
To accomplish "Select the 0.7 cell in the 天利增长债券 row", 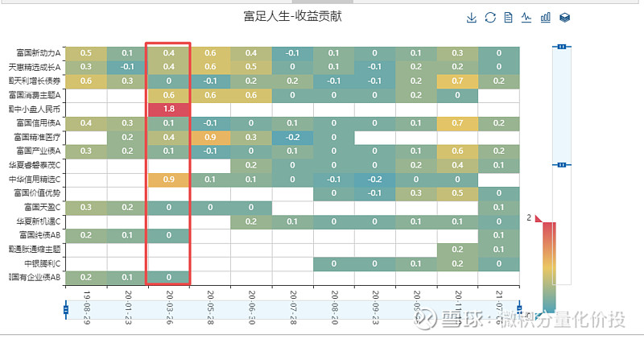I will (x=457, y=81).
